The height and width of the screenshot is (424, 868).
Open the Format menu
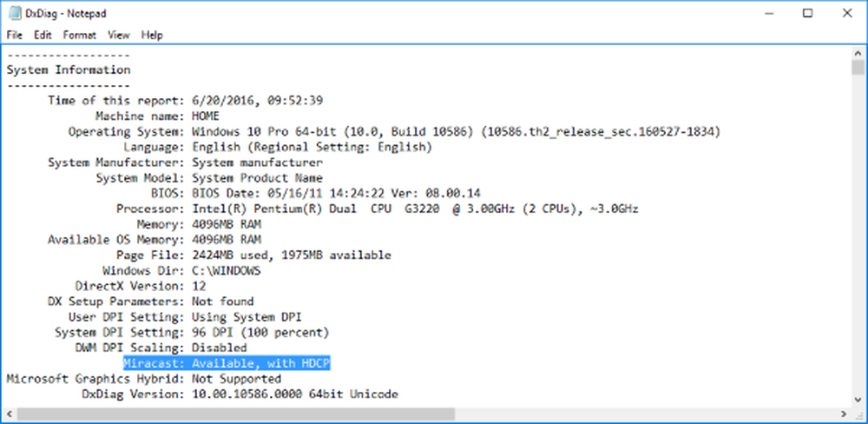tap(79, 35)
